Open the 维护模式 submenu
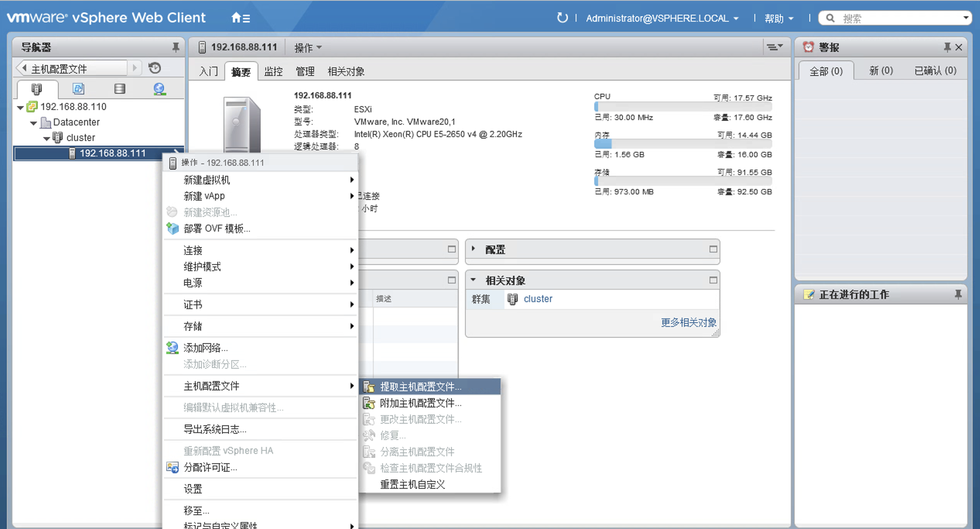The image size is (980, 529). click(261, 267)
